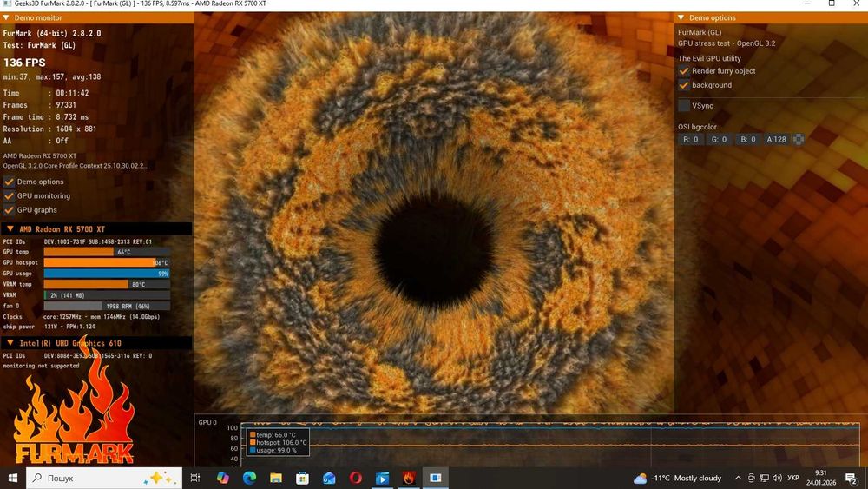Click the chip power 121W line
The image size is (868, 489).
click(49, 327)
